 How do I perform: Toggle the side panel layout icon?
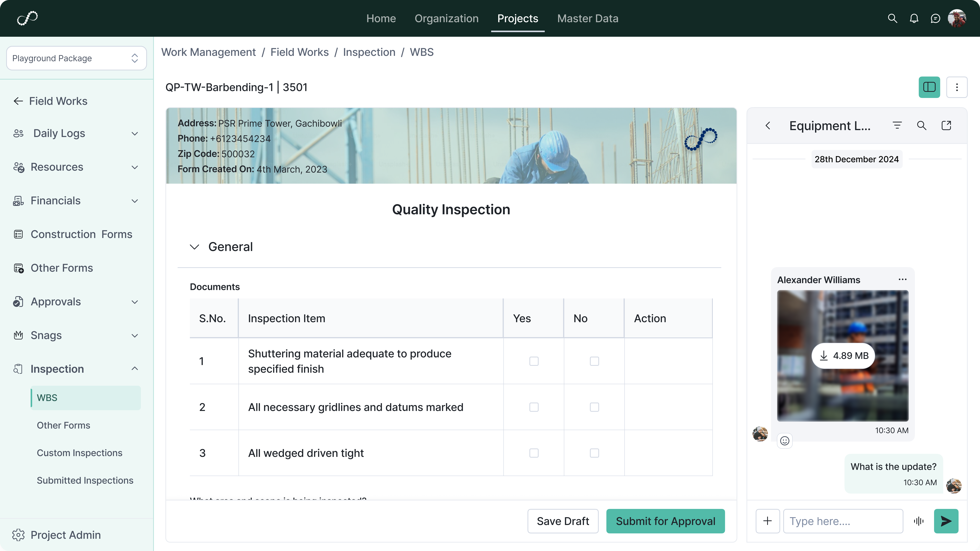[929, 87]
